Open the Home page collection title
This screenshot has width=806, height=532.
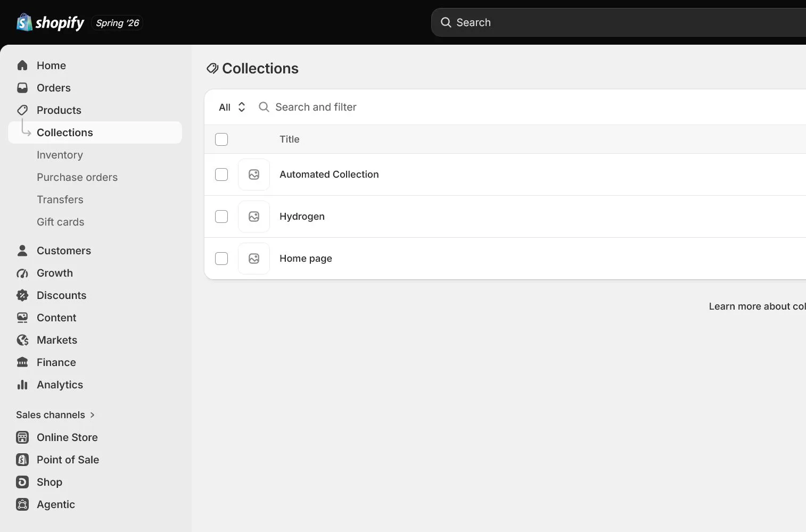306,259
